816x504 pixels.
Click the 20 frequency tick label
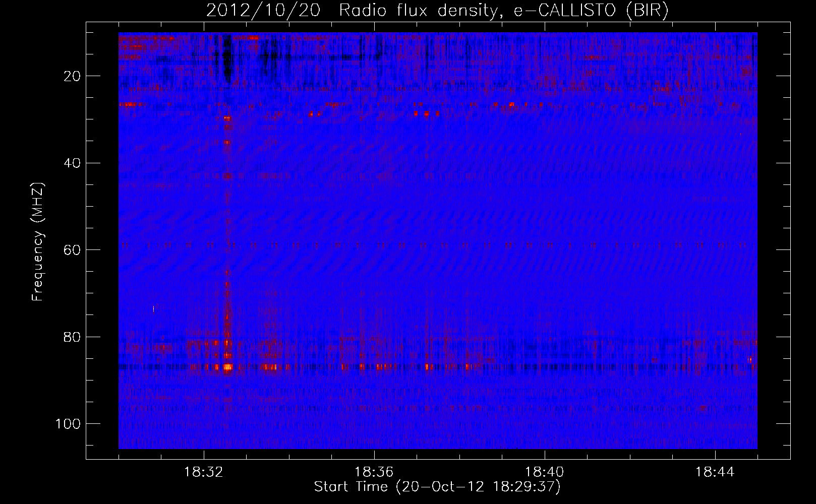pyautogui.click(x=72, y=76)
